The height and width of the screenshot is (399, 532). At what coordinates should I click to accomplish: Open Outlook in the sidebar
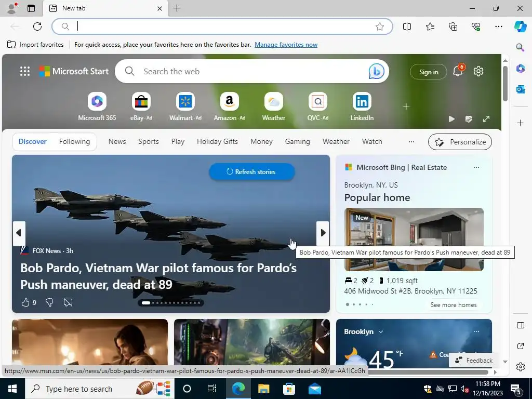point(520,89)
